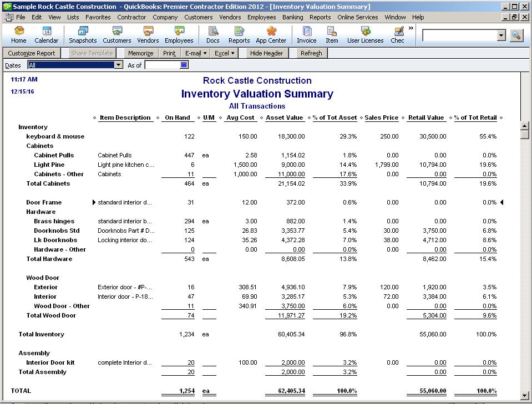Open the User Licenses icon

[365, 35]
